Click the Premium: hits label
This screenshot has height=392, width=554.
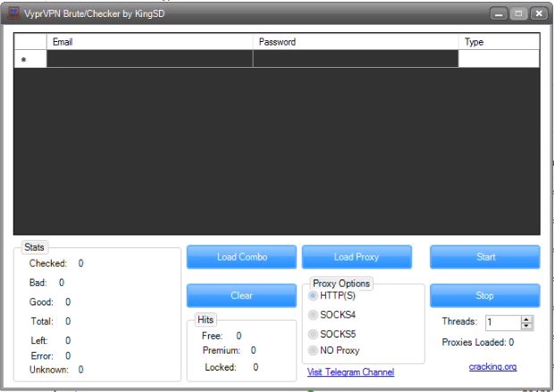point(222,350)
